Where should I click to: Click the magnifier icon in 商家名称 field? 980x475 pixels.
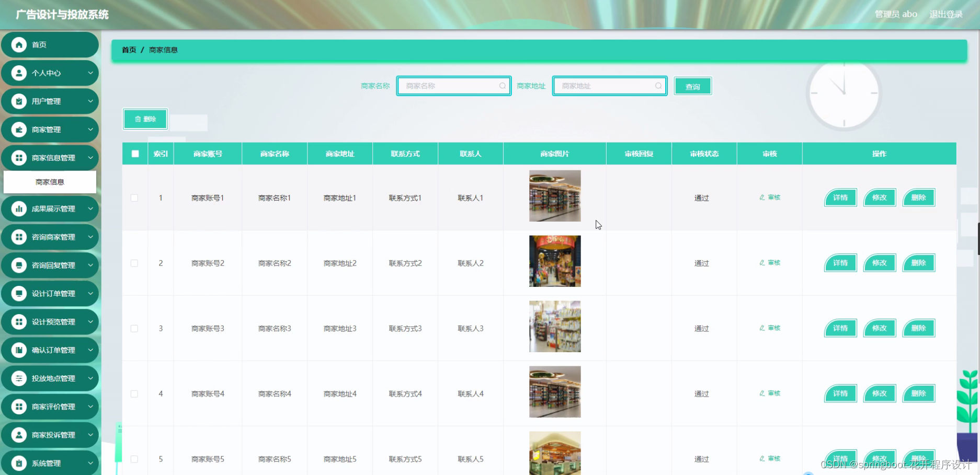point(502,86)
